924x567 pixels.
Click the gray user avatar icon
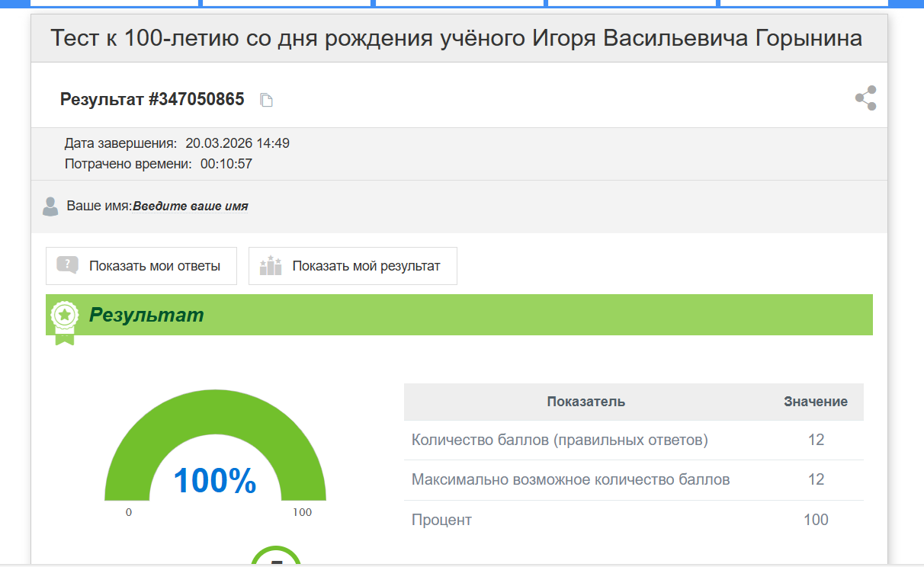point(50,206)
